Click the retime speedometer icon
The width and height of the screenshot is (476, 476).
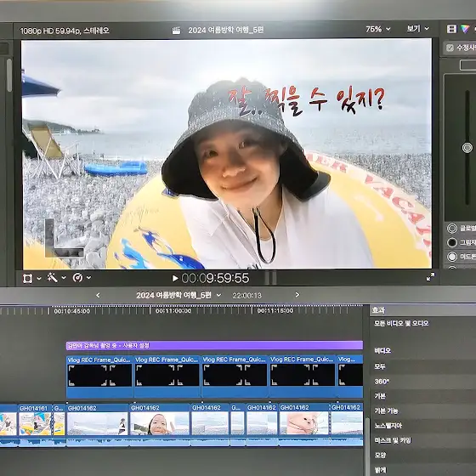coord(77,277)
